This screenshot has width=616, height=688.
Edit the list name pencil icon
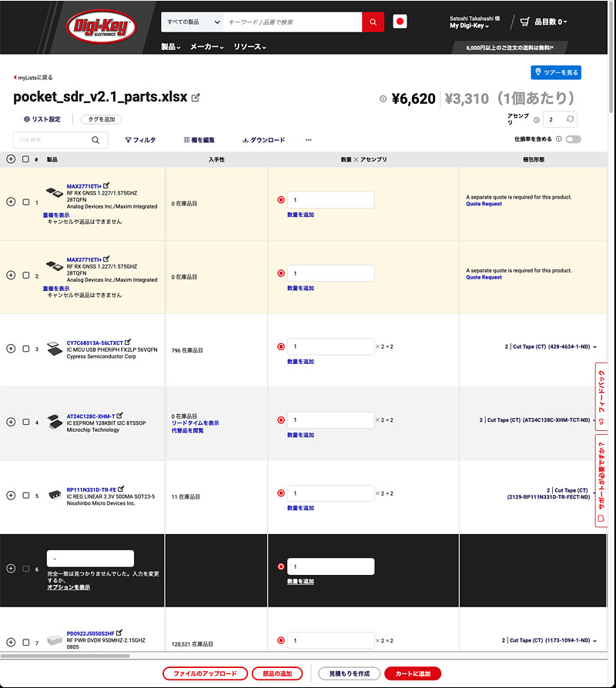click(x=196, y=98)
